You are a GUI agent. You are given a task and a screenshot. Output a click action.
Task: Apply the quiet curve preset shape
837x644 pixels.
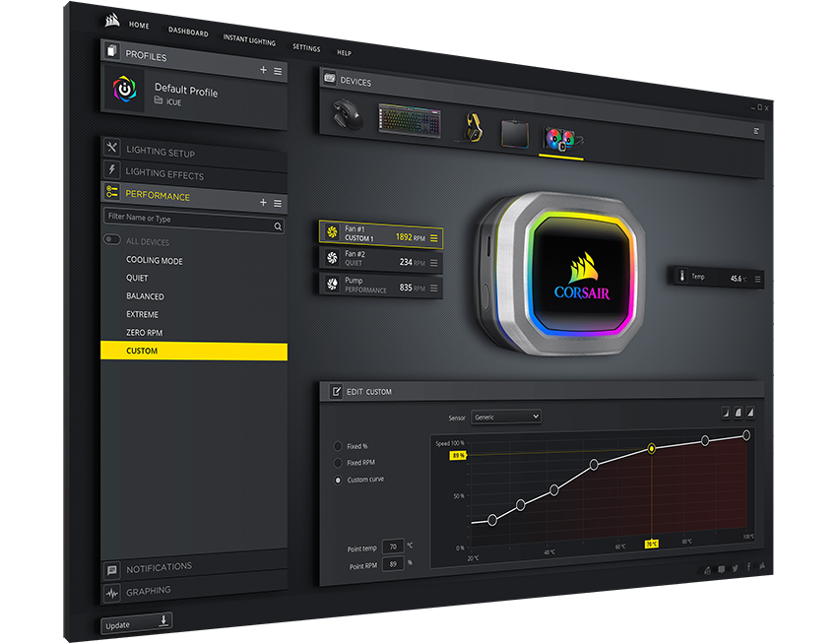click(726, 413)
